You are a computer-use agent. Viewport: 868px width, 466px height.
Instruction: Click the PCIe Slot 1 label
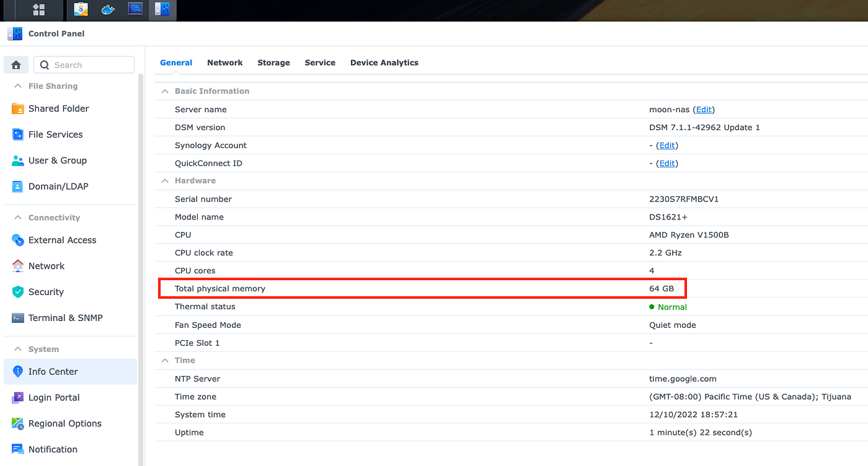197,343
